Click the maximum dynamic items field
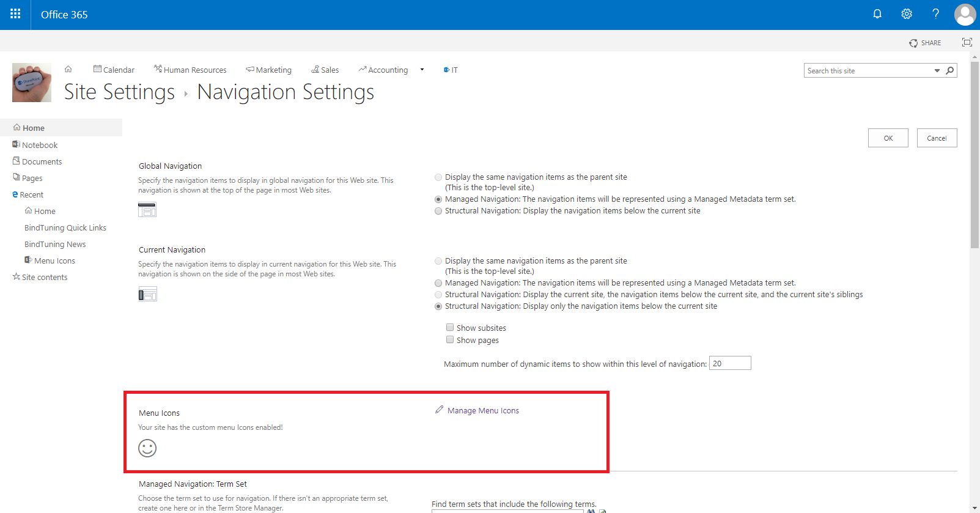This screenshot has height=513, width=980. (x=730, y=363)
